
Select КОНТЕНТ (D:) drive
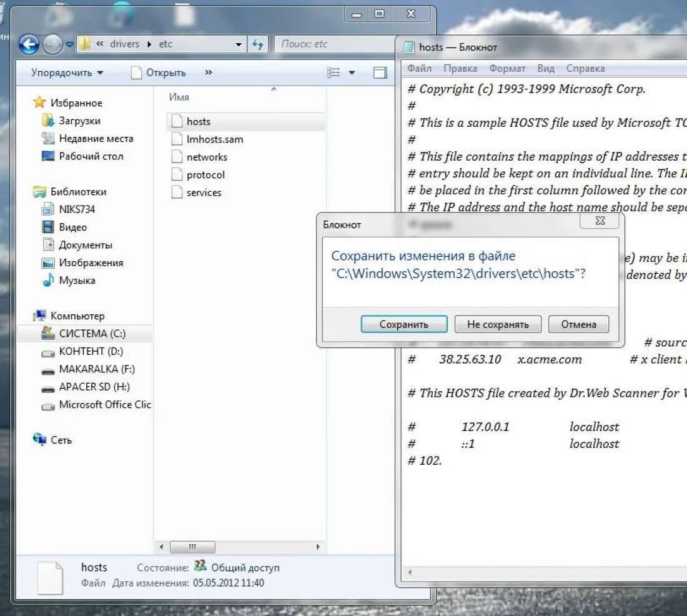[x=91, y=351]
